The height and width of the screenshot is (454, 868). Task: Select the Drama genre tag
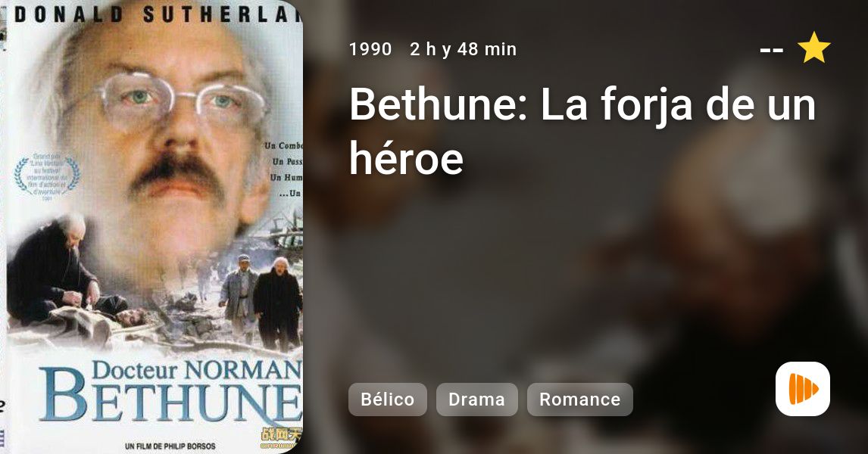pyautogui.click(x=476, y=400)
